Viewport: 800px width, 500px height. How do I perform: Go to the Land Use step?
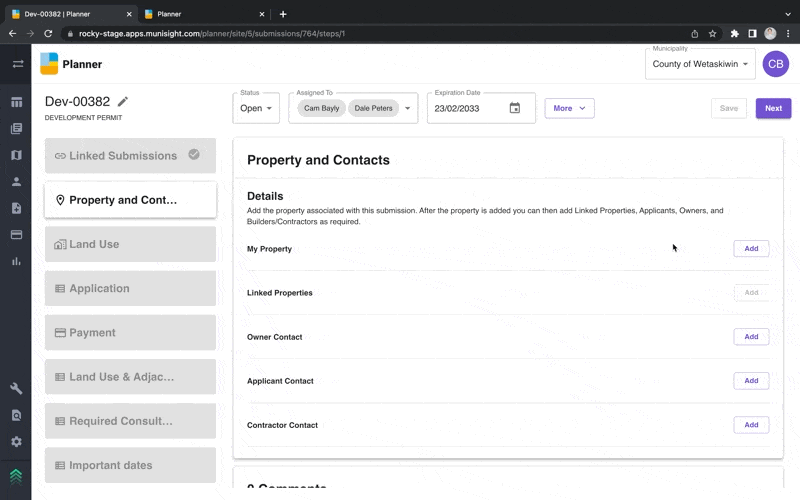click(130, 244)
